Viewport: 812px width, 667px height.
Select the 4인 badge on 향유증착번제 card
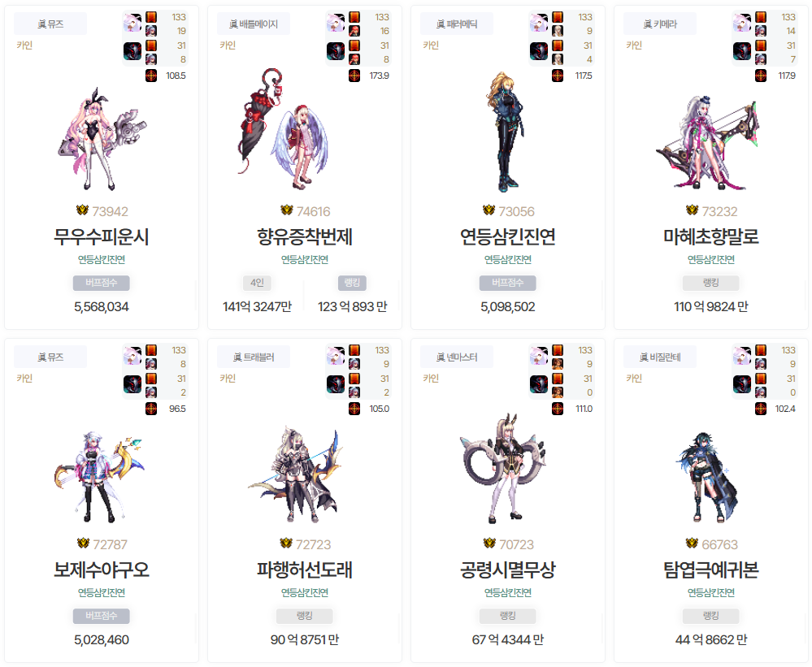[257, 283]
